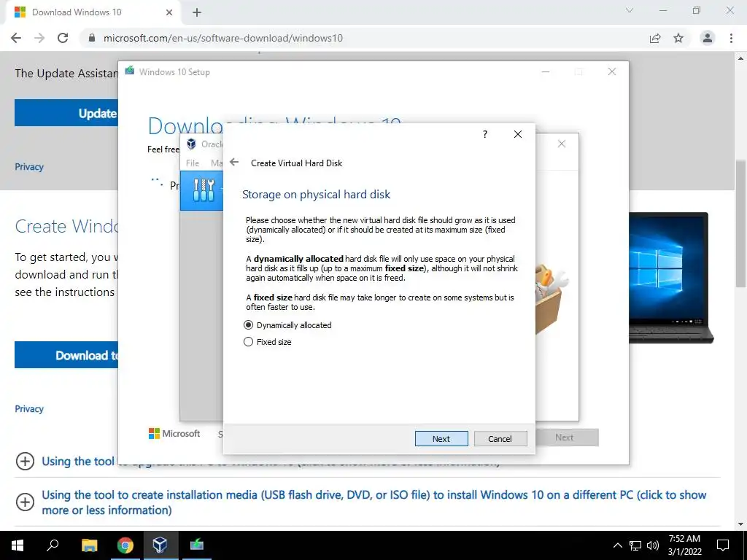Click the Update now blue button
Viewport: 747px width, 560px height.
[x=66, y=113]
